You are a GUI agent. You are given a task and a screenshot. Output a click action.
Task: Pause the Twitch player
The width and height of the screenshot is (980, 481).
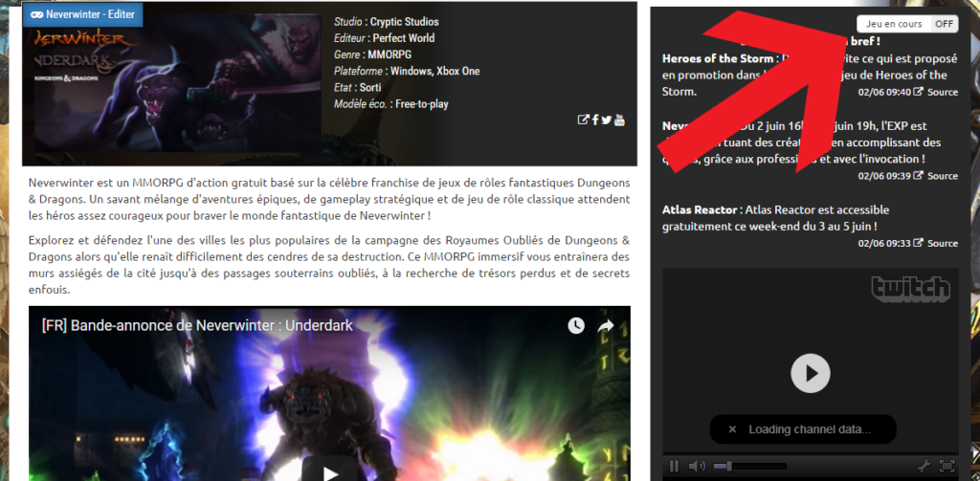pyautogui.click(x=674, y=466)
